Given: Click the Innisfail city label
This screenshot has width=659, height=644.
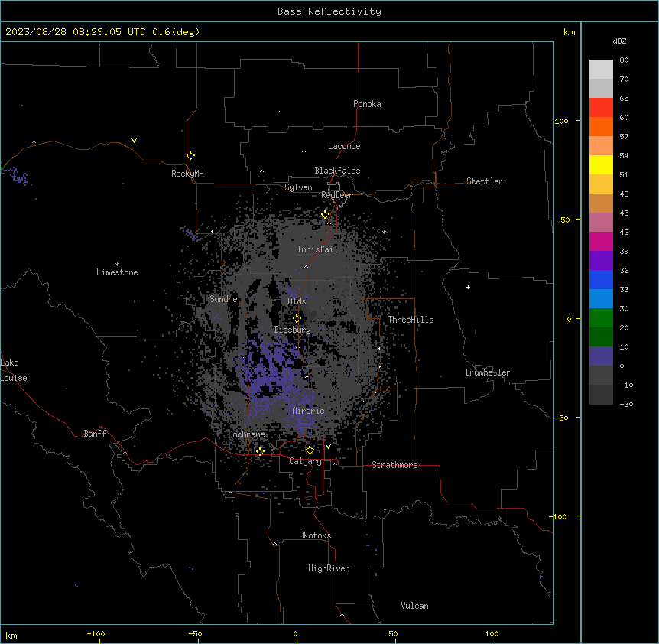Looking at the screenshot, I should 317,249.
